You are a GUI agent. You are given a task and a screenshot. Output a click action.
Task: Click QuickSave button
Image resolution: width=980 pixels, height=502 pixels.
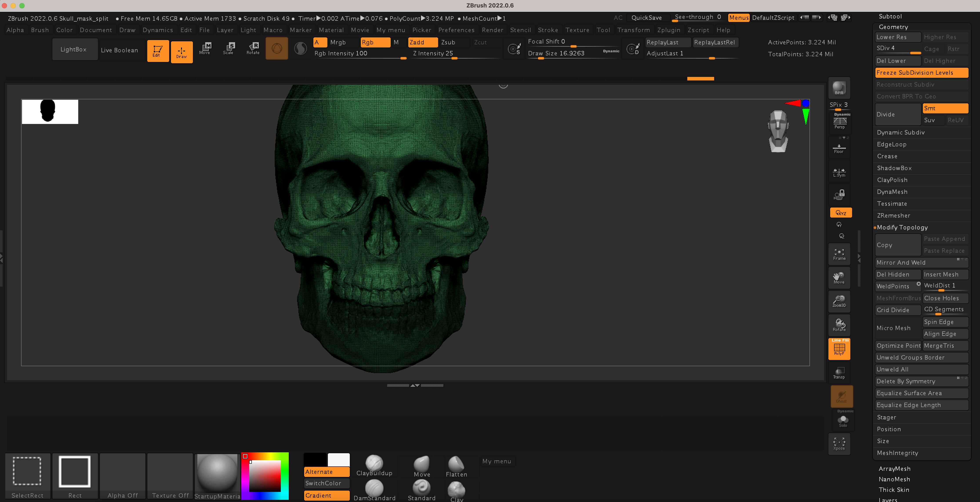[646, 18]
